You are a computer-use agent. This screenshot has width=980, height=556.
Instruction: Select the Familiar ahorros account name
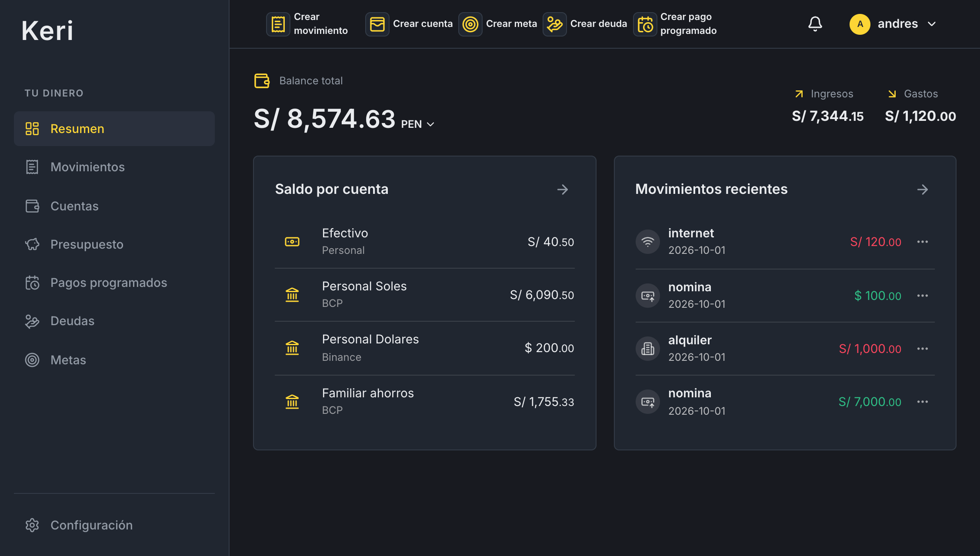point(368,393)
